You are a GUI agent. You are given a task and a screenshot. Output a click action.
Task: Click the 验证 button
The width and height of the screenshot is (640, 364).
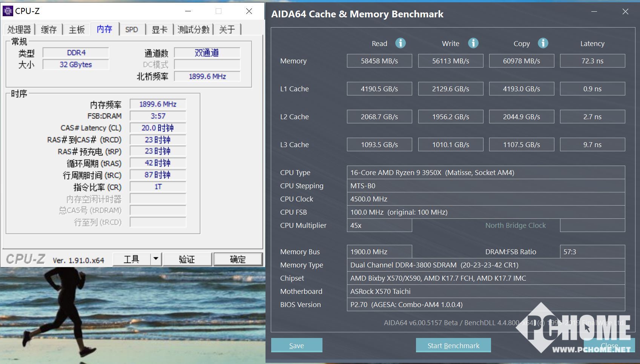click(x=187, y=259)
